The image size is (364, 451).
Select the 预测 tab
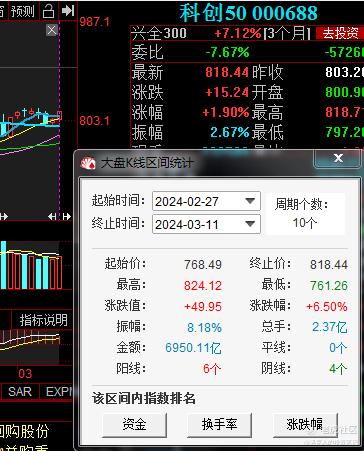pos(23,11)
